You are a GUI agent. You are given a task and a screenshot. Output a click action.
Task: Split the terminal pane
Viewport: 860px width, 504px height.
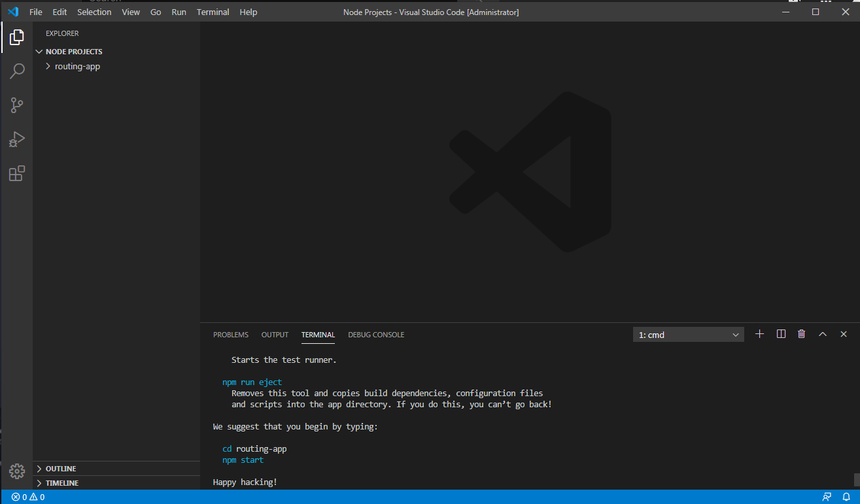pos(781,334)
